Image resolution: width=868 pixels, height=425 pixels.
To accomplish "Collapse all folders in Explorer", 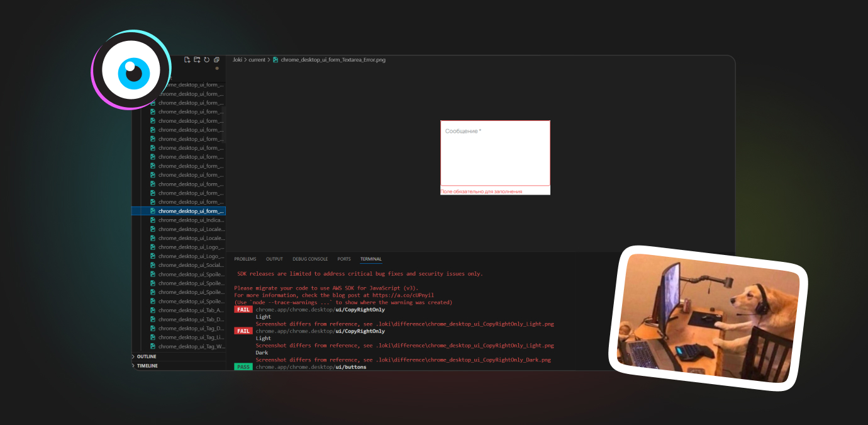I will point(216,60).
